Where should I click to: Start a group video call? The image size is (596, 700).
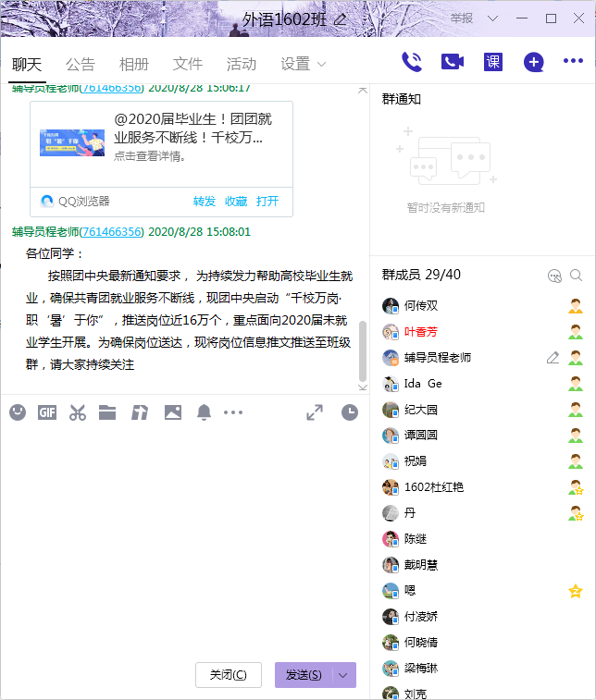pyautogui.click(x=453, y=62)
